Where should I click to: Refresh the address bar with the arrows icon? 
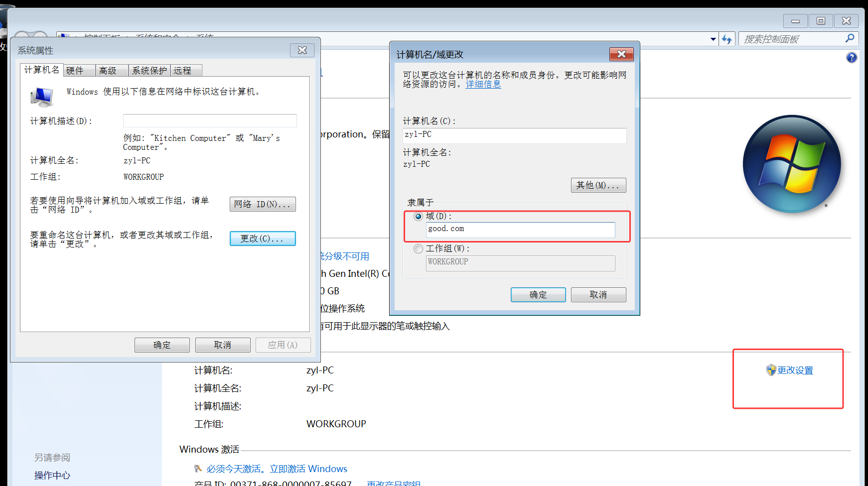coord(727,39)
